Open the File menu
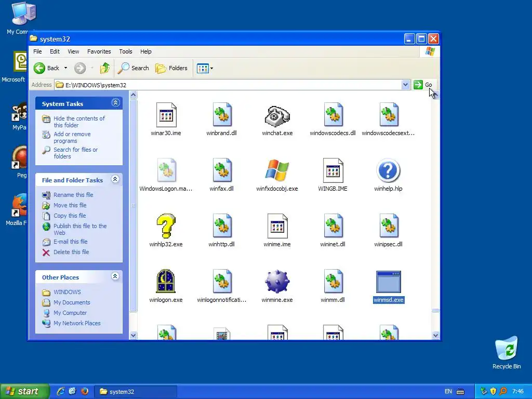532x399 pixels. (x=37, y=51)
